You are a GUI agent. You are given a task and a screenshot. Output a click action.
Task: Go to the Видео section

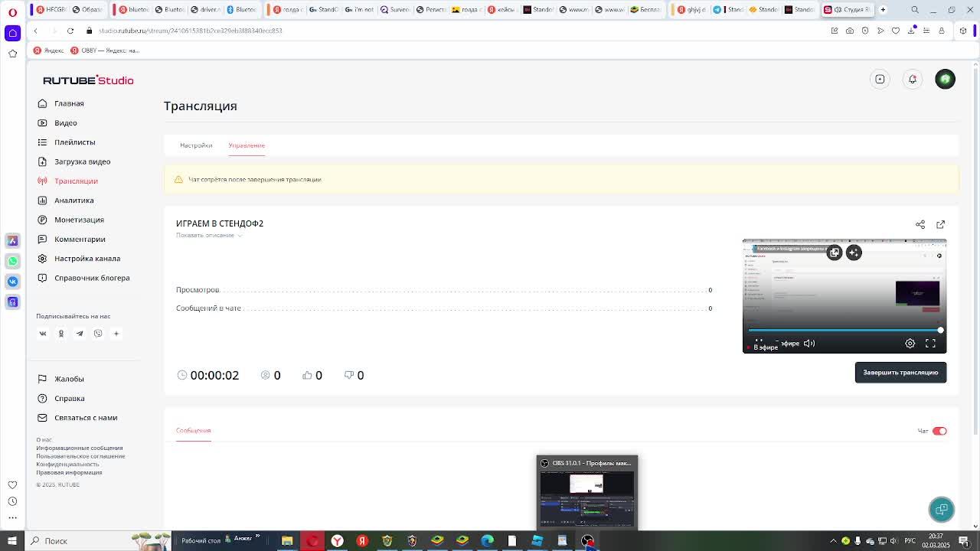pyautogui.click(x=66, y=122)
